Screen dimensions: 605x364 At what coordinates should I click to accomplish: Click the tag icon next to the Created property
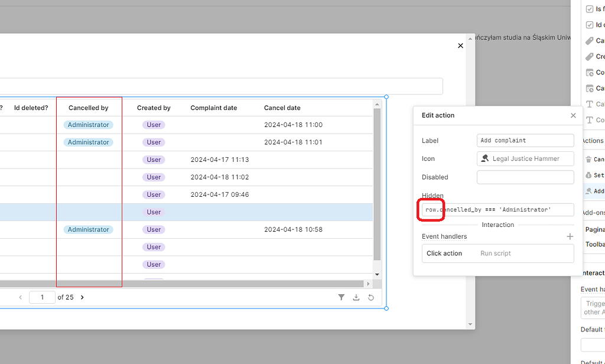tap(589, 56)
